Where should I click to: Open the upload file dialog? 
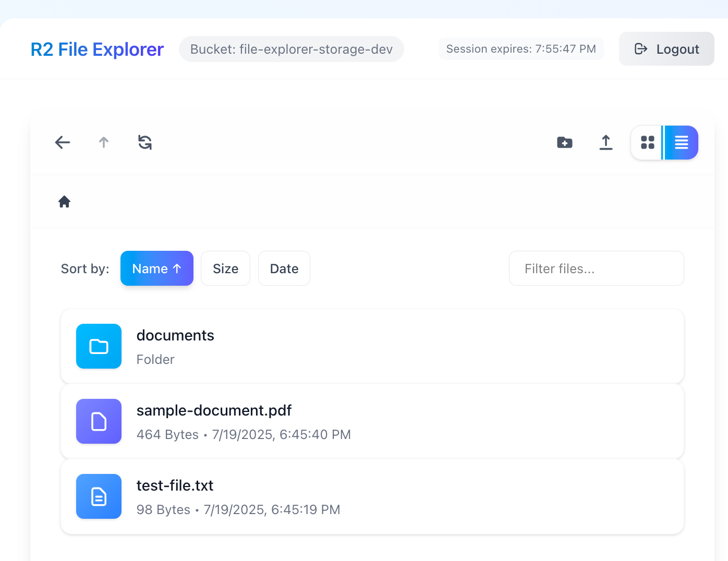(x=606, y=142)
